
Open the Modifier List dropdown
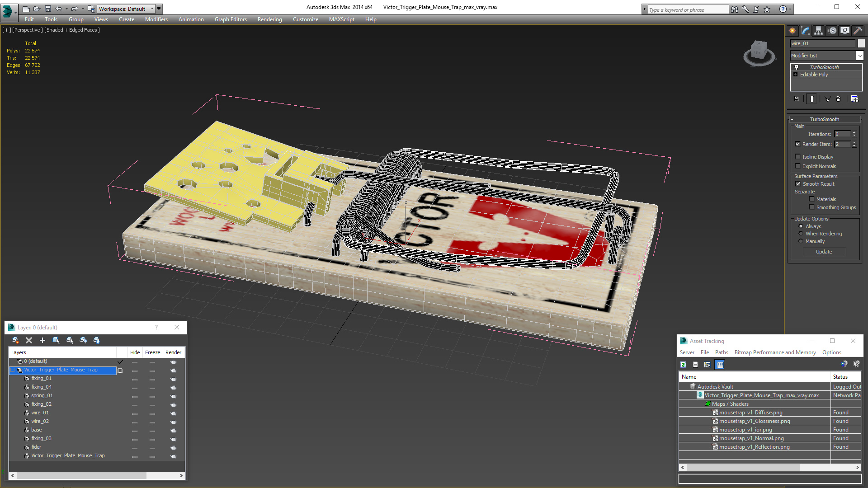coord(859,56)
